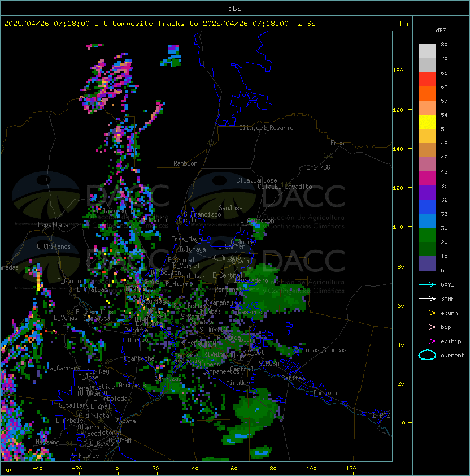This screenshot has height=476, width=470.
Task: Click the 140 km tick on right axis
Action: pos(398,149)
